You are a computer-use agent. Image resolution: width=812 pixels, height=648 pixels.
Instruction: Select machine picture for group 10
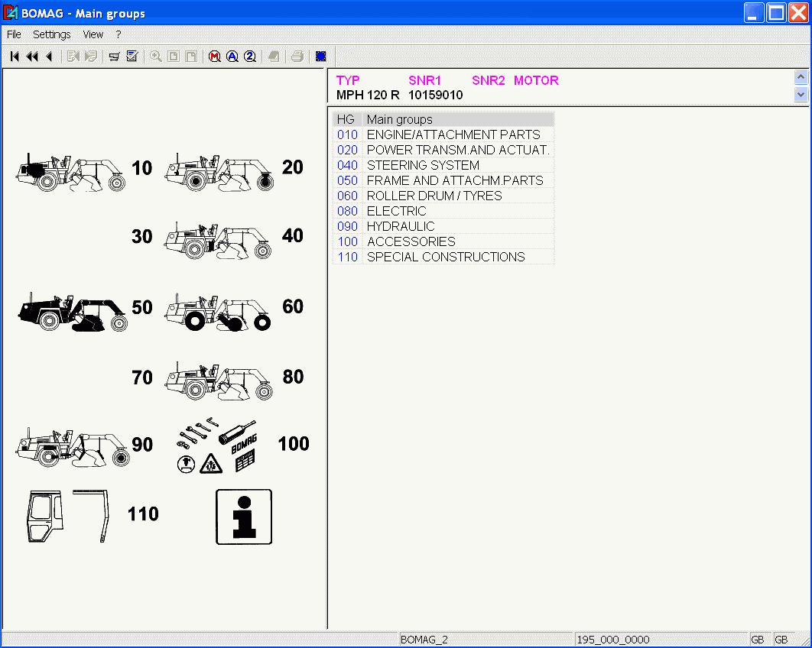(70, 173)
